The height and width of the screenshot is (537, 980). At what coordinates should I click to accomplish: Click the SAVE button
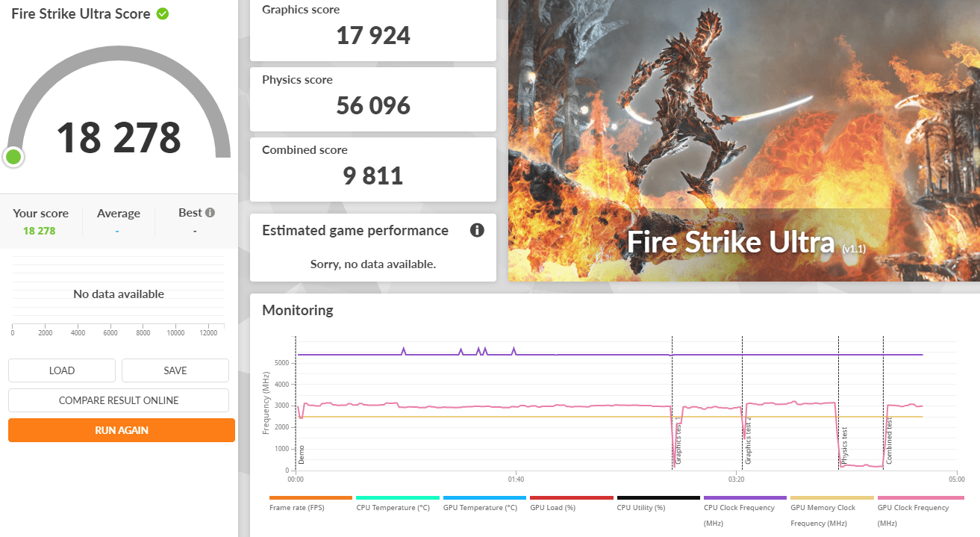point(175,370)
